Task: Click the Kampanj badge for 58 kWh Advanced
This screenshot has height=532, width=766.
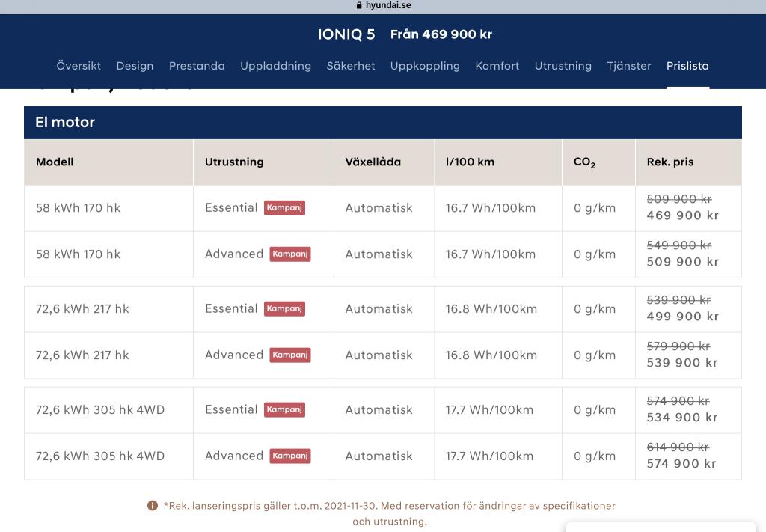Action: (290, 254)
